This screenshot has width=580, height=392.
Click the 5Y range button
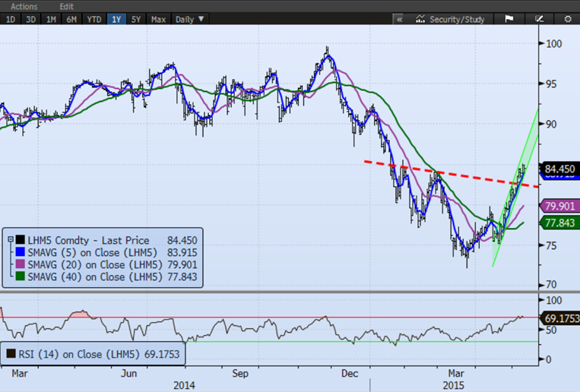tap(135, 19)
